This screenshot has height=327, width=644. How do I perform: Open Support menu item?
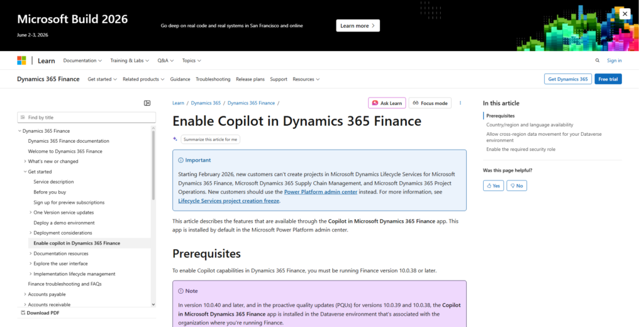click(279, 79)
